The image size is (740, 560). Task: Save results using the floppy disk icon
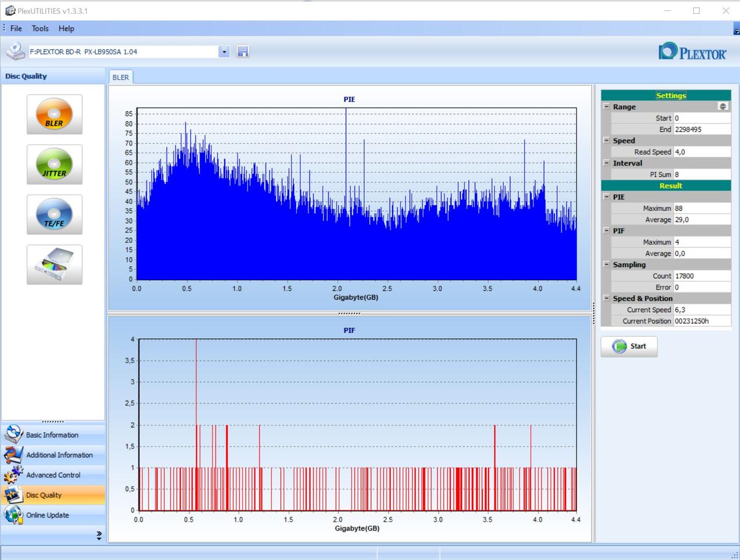coord(243,51)
